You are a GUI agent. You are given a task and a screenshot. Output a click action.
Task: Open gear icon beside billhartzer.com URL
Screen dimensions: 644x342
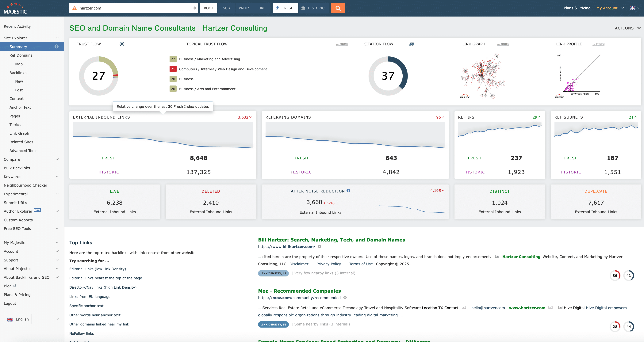tap(320, 246)
